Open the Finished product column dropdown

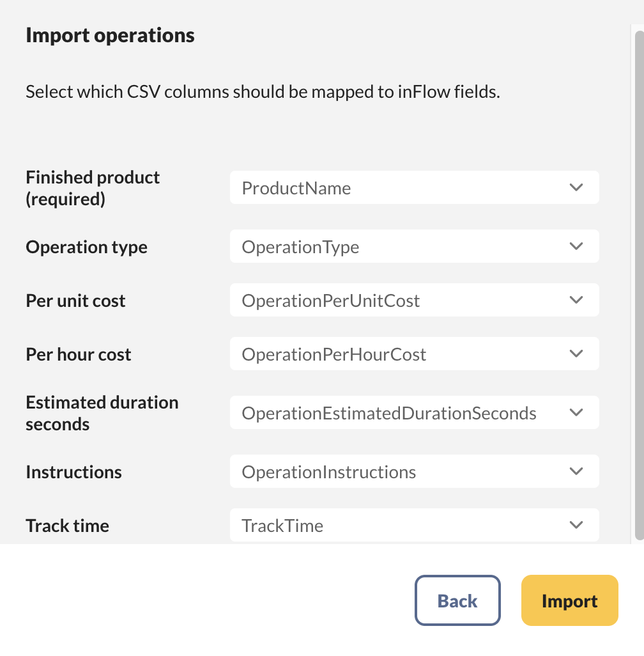pyautogui.click(x=414, y=187)
